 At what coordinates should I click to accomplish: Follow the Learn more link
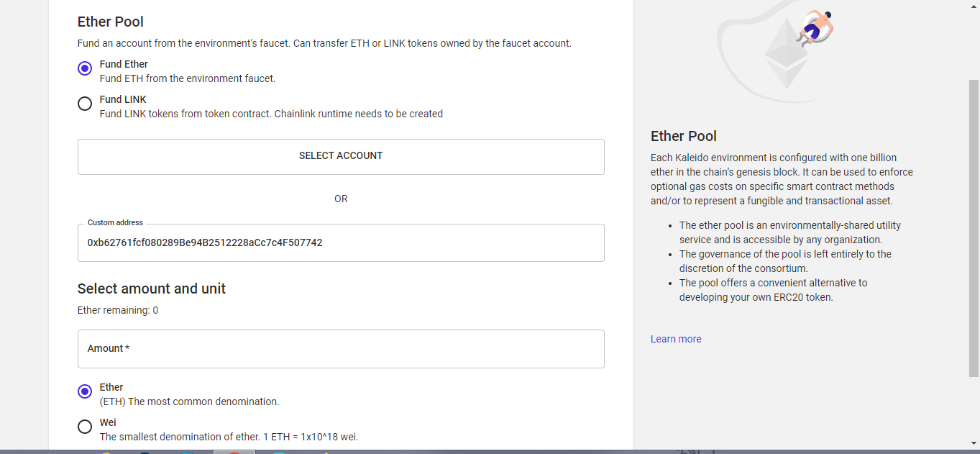676,339
